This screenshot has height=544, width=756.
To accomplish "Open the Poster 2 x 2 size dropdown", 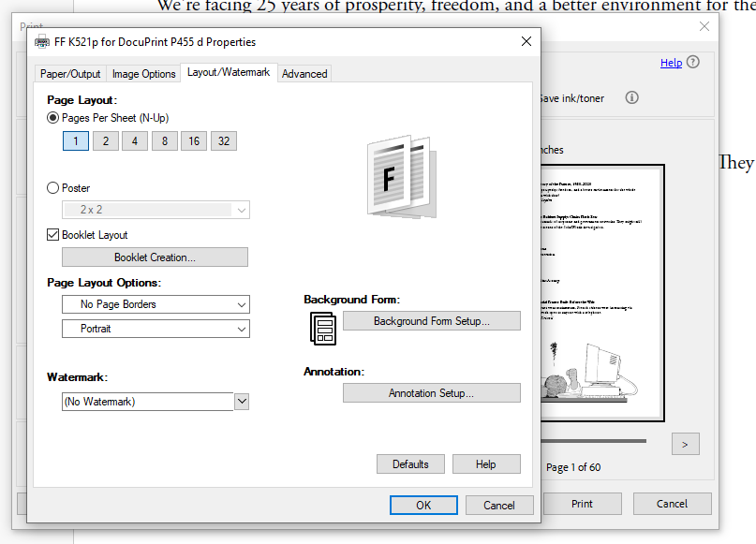I will pyautogui.click(x=156, y=210).
